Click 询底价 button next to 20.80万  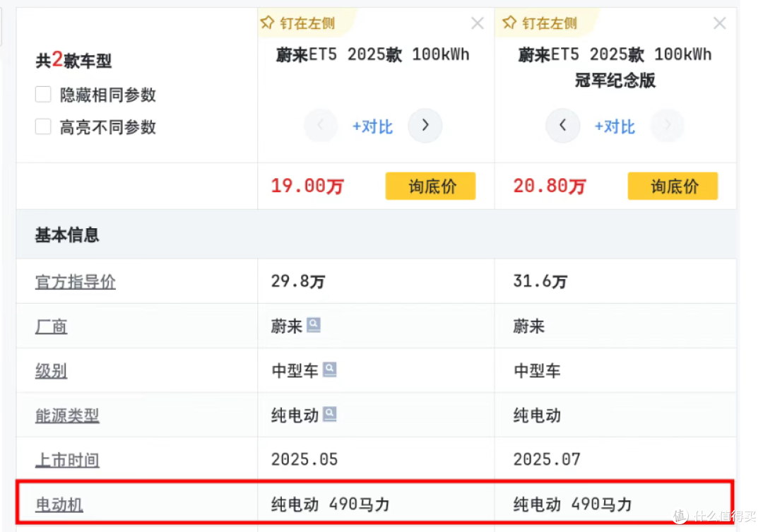point(673,186)
